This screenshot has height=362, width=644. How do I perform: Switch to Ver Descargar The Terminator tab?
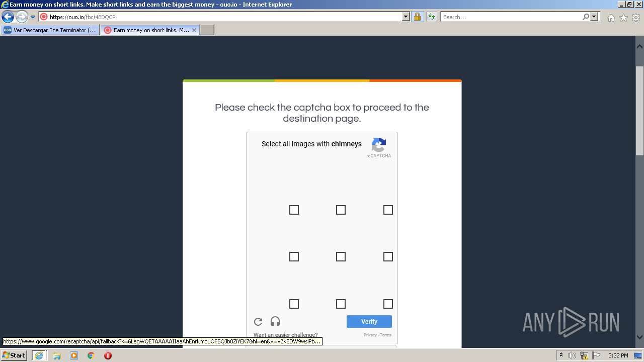click(50, 30)
